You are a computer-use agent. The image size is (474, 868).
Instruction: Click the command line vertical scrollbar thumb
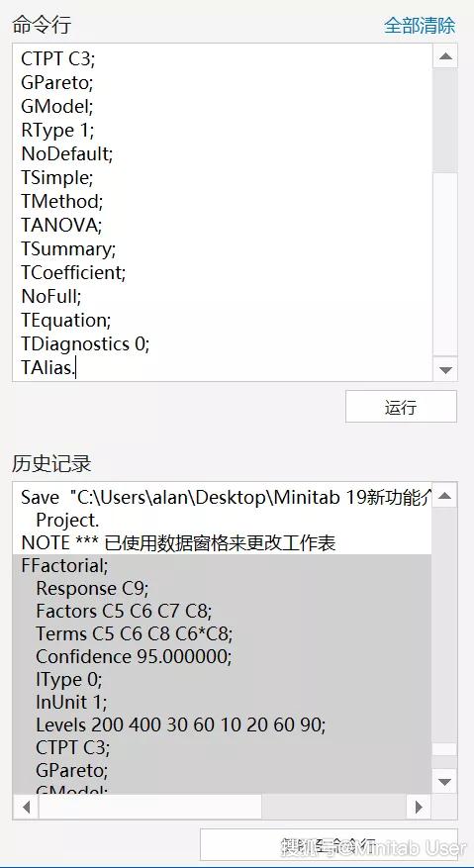(x=445, y=120)
